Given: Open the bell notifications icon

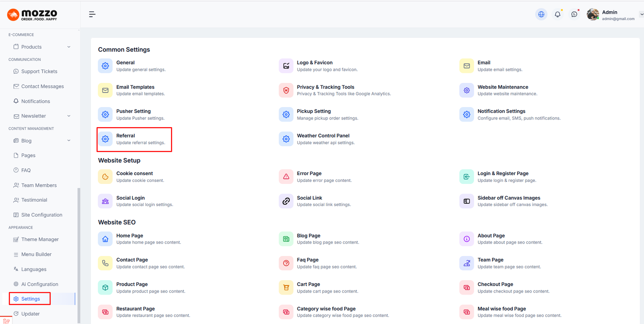Looking at the screenshot, I should (557, 14).
